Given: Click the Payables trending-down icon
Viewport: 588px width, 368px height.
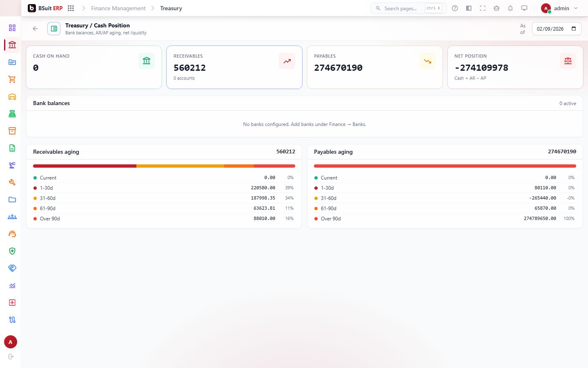Looking at the screenshot, I should (x=428, y=61).
